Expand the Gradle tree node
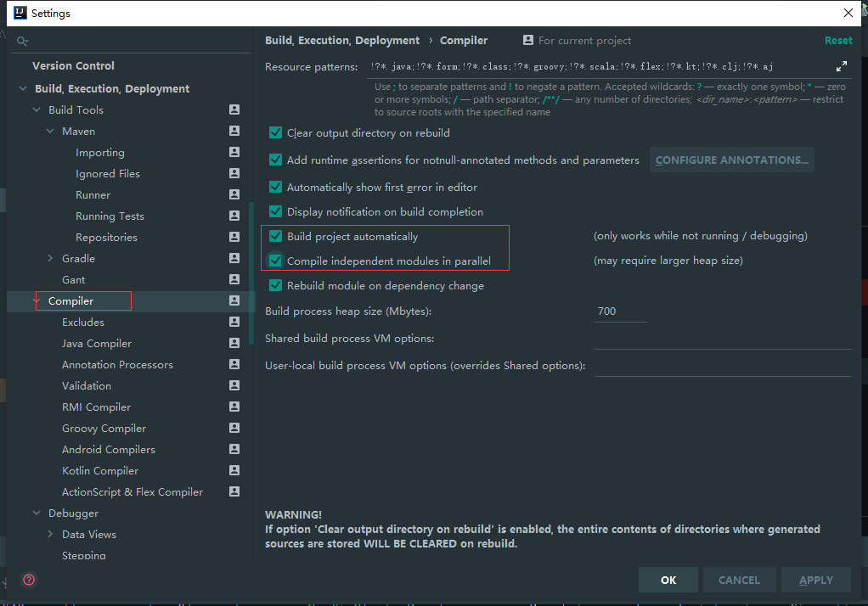Viewport: 868px width, 606px height. click(x=50, y=258)
